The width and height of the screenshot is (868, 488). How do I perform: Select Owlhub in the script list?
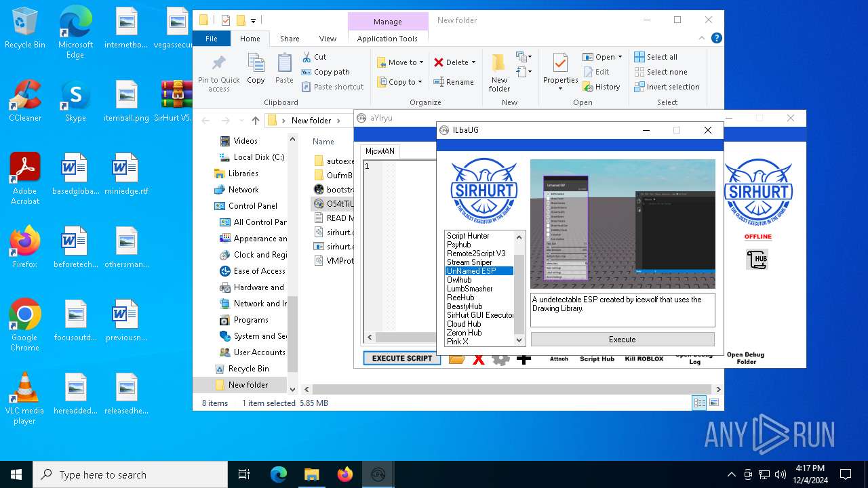[x=459, y=280]
